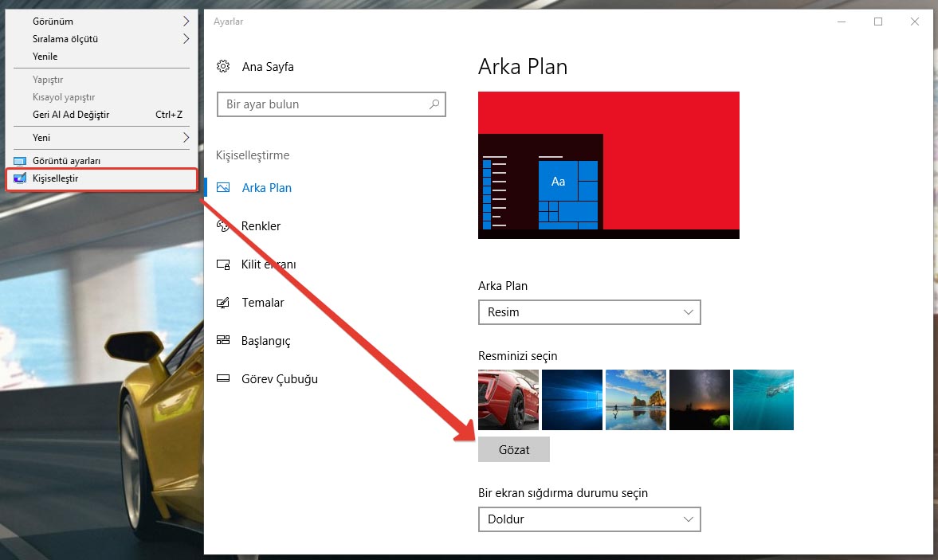The height and width of the screenshot is (560, 938).
Task: Click Görüntü ayarları menu entry
Action: pos(66,161)
